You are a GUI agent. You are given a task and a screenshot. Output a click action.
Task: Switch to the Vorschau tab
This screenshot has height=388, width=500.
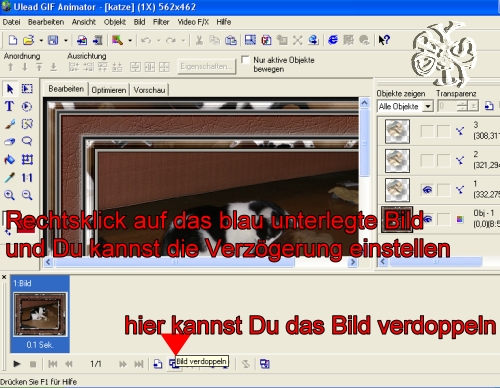tap(149, 90)
